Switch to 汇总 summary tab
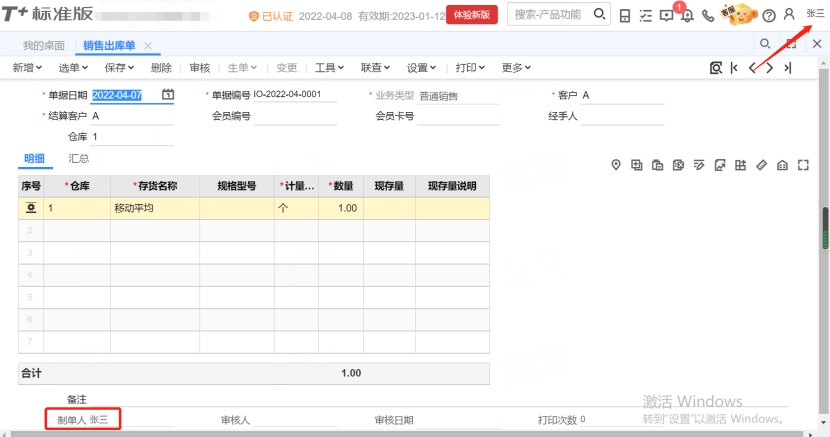 [x=78, y=158]
